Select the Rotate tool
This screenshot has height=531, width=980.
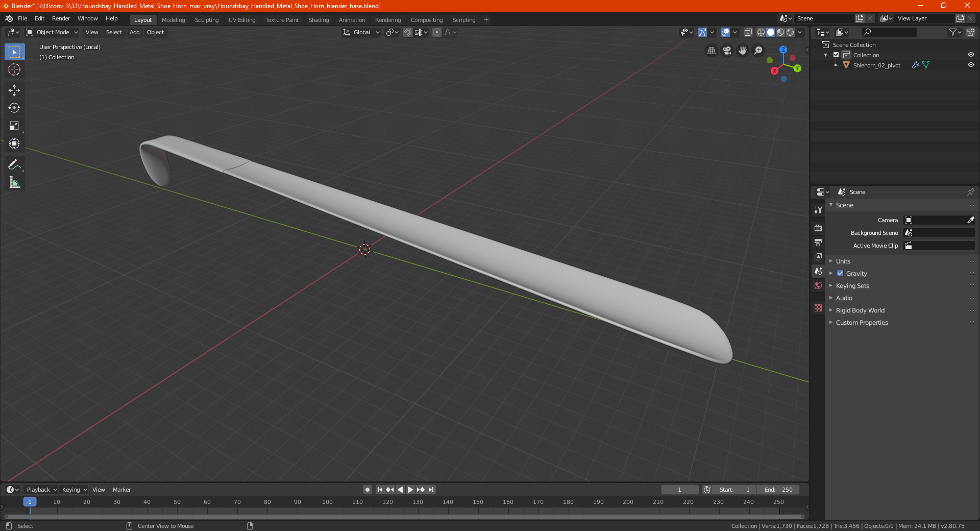(14, 108)
